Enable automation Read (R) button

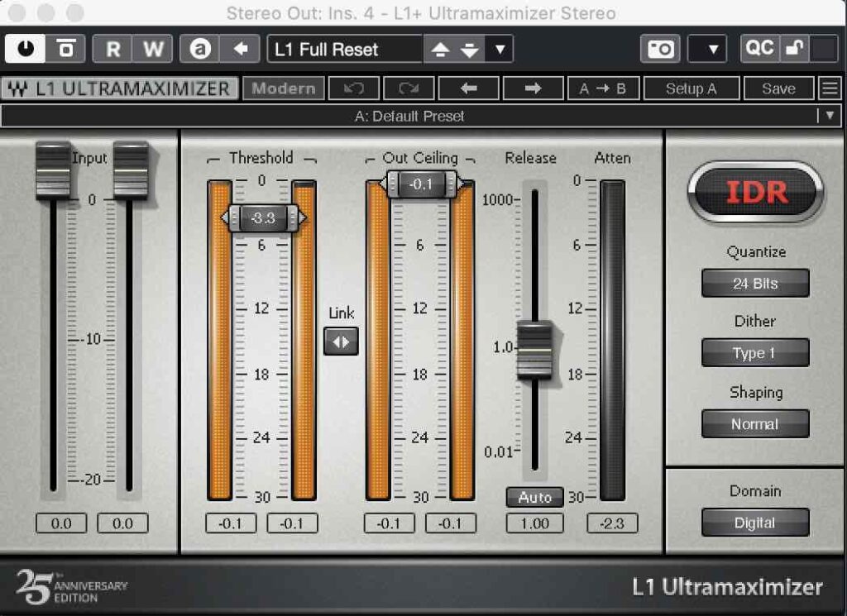tap(112, 49)
